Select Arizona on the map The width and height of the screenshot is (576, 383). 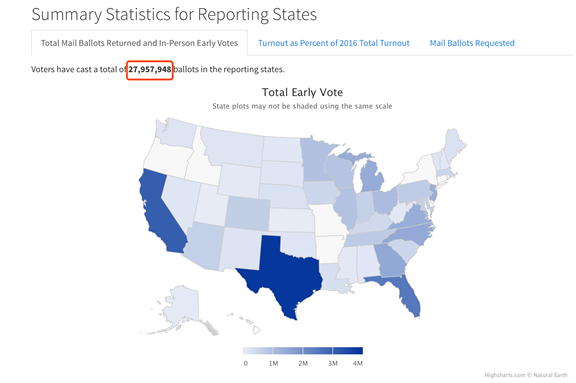(x=206, y=246)
